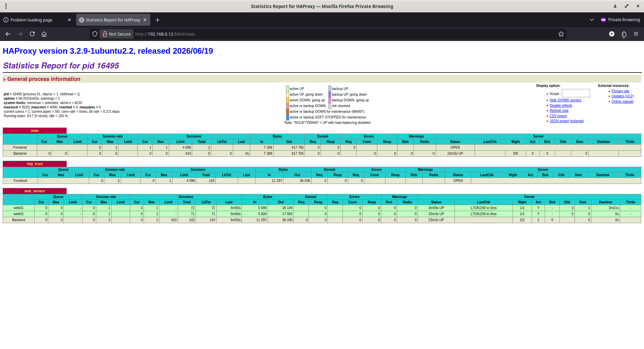Open the Updates (v3.2) link

click(622, 96)
